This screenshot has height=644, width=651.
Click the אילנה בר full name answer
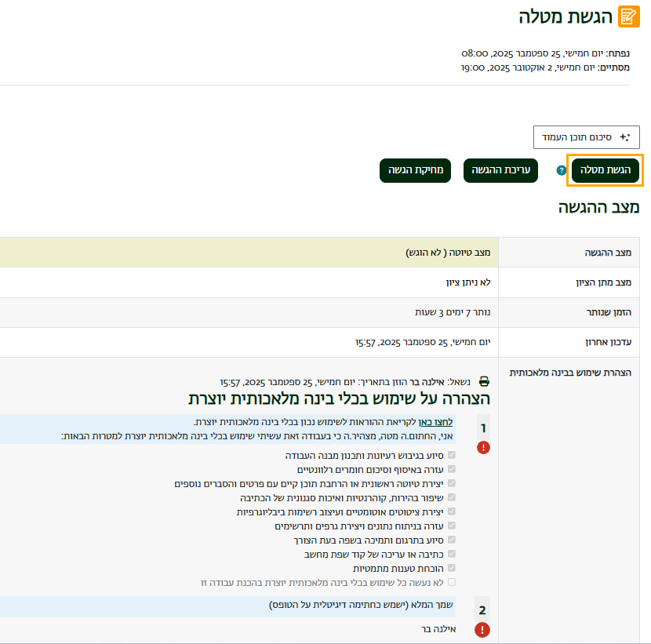click(438, 629)
